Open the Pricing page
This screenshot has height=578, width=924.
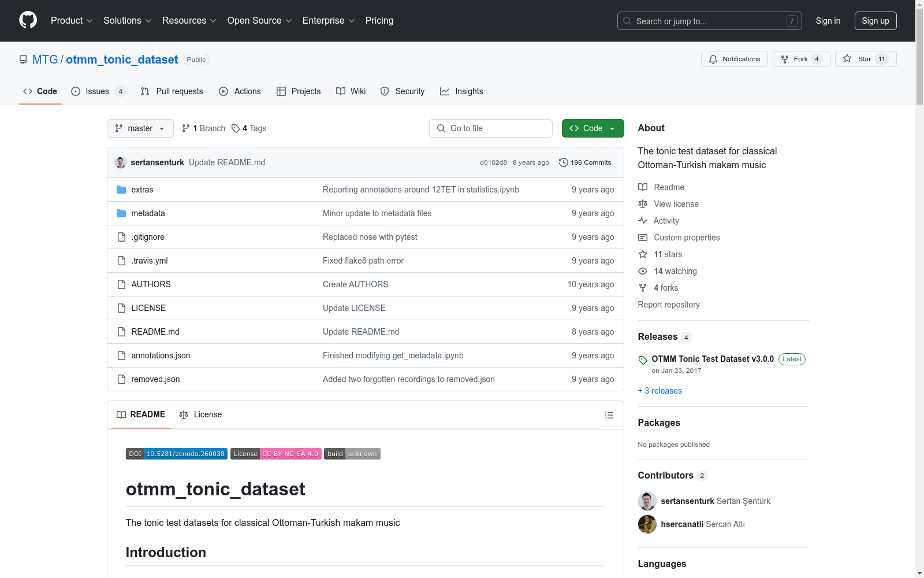[x=379, y=21]
